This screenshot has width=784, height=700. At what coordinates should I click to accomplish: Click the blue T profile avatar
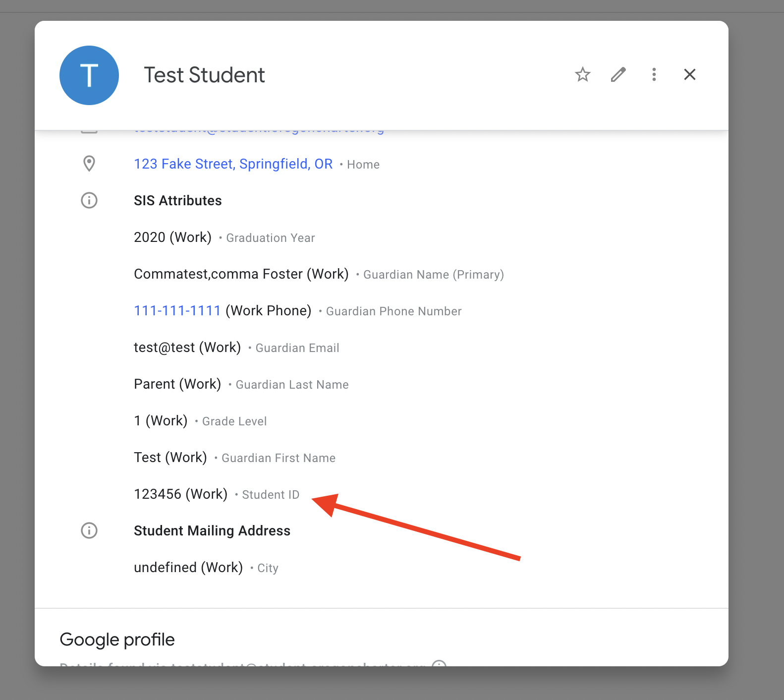click(x=89, y=75)
